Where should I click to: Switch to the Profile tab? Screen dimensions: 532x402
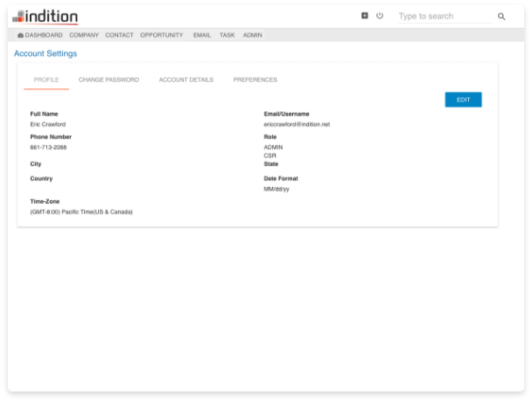tap(46, 80)
